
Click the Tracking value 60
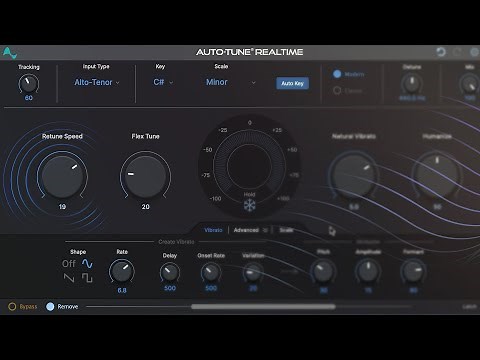tap(29, 98)
